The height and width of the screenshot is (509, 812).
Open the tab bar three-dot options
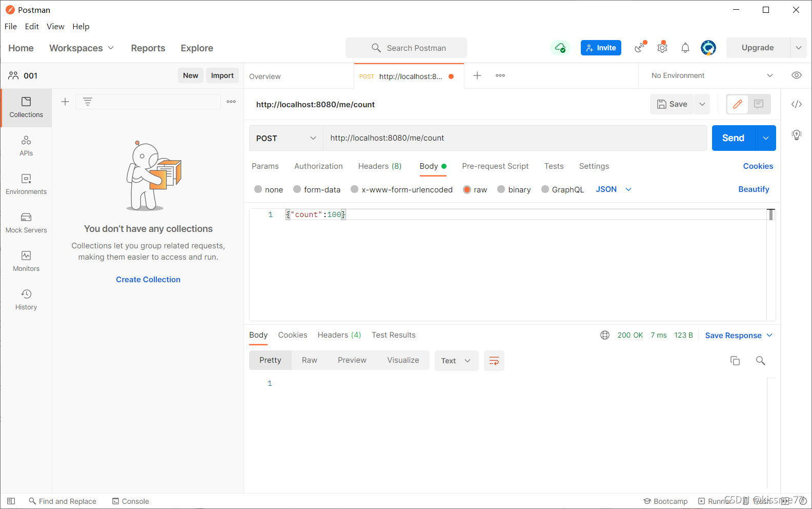point(500,75)
